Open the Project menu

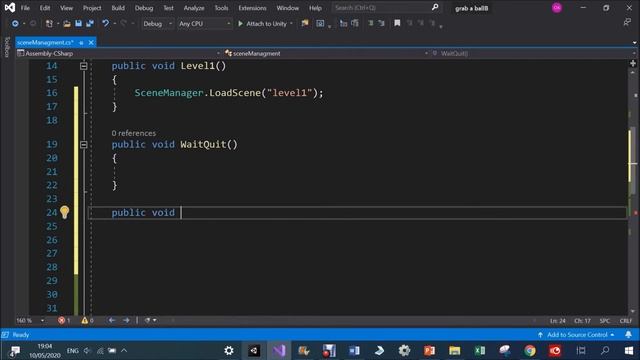point(92,8)
